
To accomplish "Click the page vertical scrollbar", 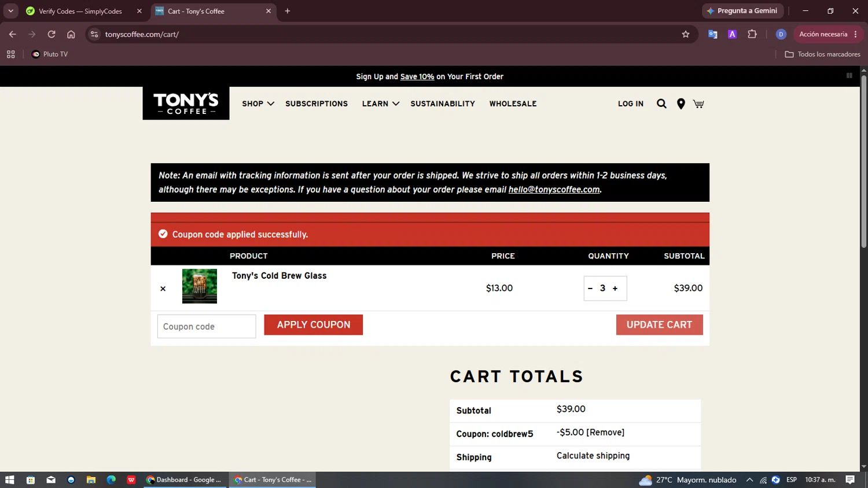I will click(x=863, y=162).
